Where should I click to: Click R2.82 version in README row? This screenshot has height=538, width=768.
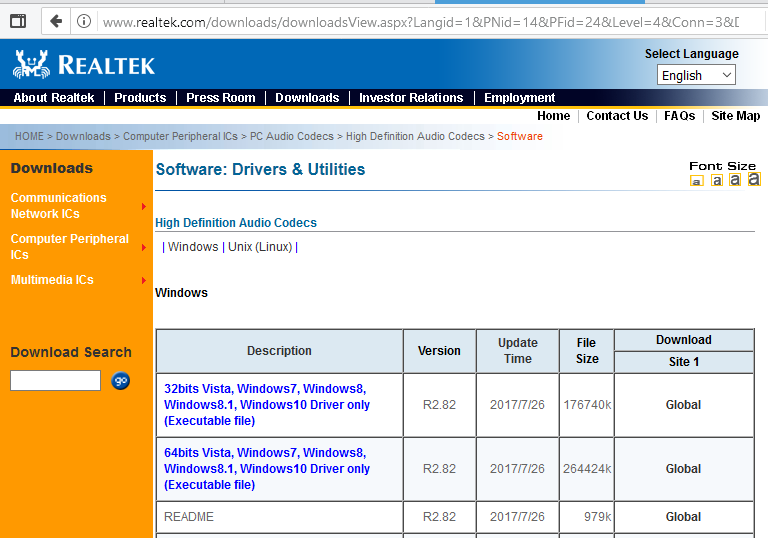click(439, 516)
